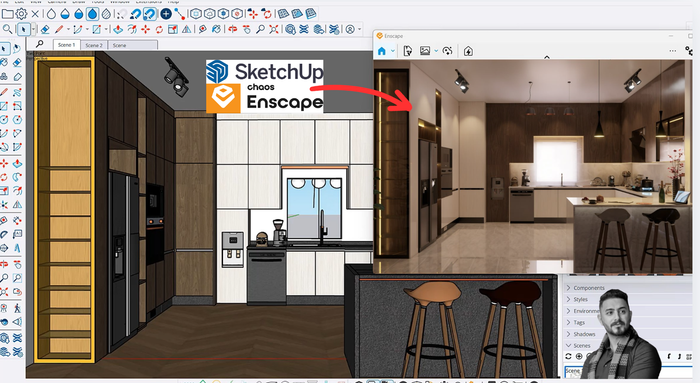This screenshot has width=700, height=383.
Task: Select the Zoom Window tool in left toolbar
Action: pyautogui.click(x=17, y=278)
